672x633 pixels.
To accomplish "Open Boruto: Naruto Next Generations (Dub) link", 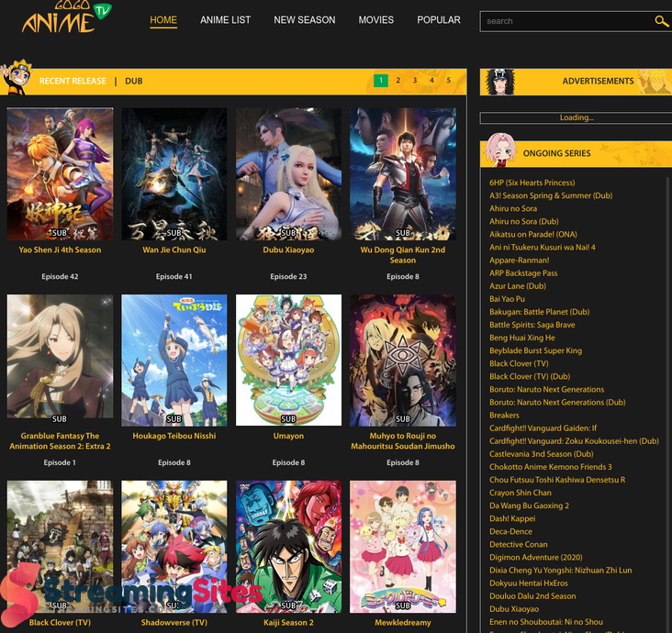I will point(557,402).
